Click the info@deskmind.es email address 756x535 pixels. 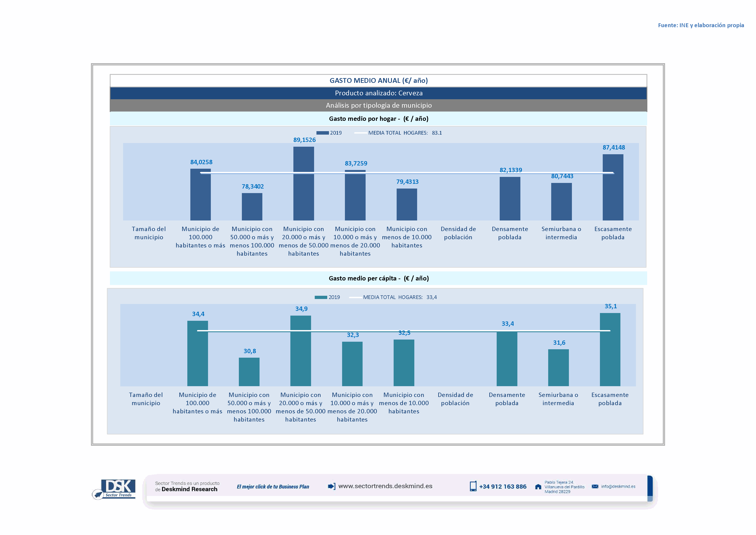coord(618,486)
